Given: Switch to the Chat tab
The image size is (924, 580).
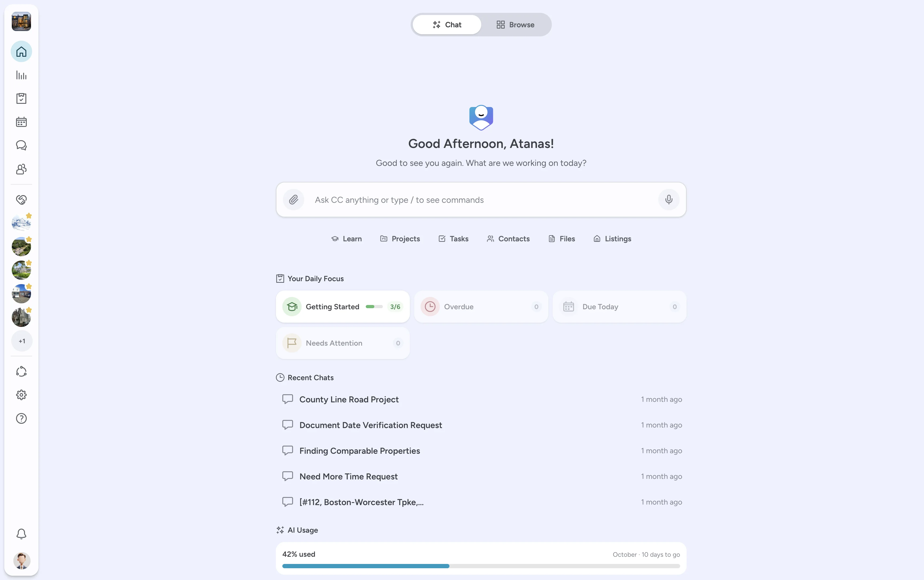Looking at the screenshot, I should 447,25.
